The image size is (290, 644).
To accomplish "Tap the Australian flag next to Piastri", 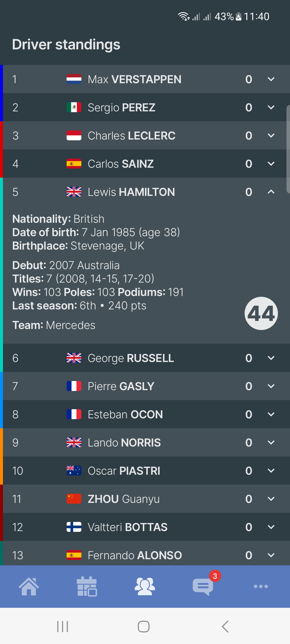I will tap(74, 471).
